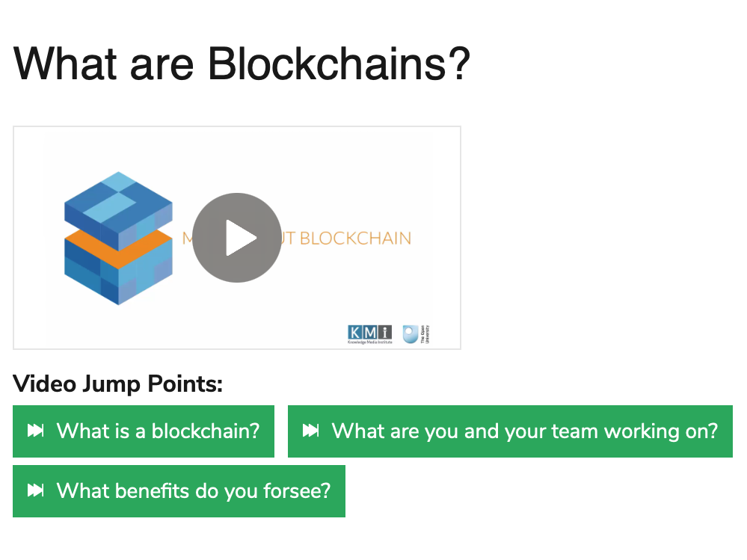
Task: Click the Open University shield logo
Action: pos(410,333)
